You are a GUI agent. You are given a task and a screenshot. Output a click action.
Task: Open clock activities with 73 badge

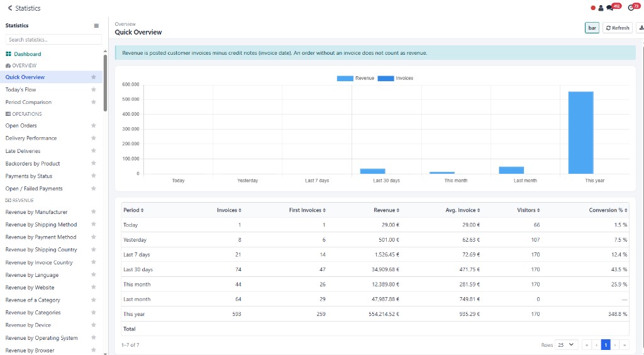634,7
